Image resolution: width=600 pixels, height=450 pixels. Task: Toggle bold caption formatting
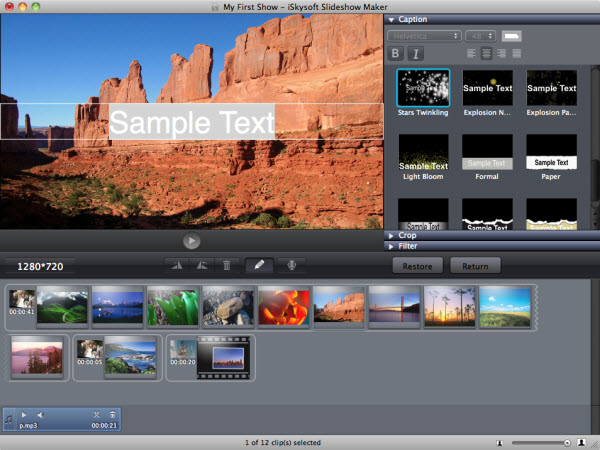point(395,53)
